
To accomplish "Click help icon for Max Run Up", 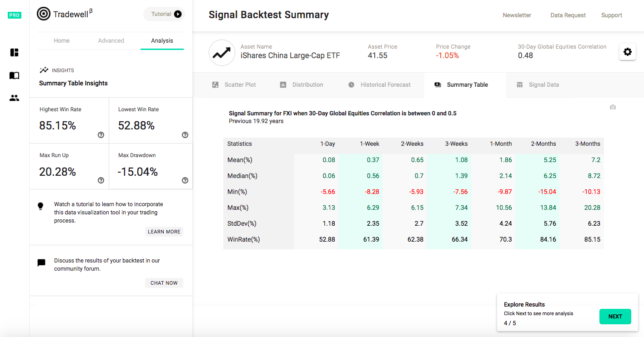I will (101, 180).
